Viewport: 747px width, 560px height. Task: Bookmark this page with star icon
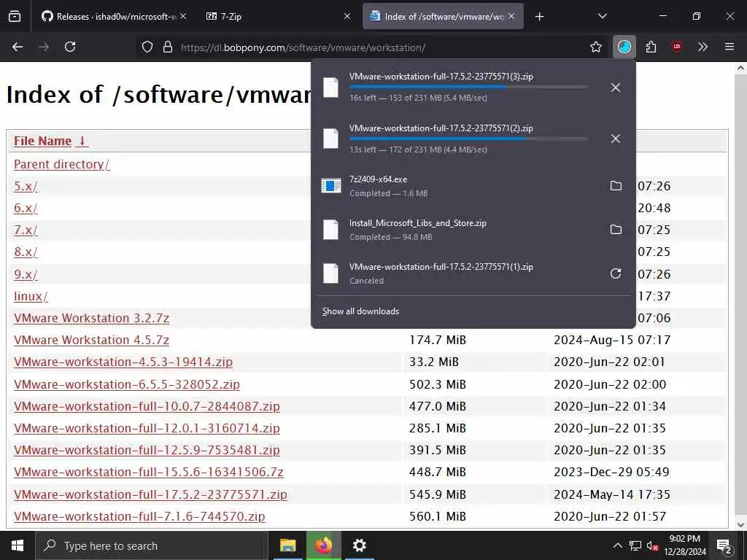pyautogui.click(x=596, y=47)
